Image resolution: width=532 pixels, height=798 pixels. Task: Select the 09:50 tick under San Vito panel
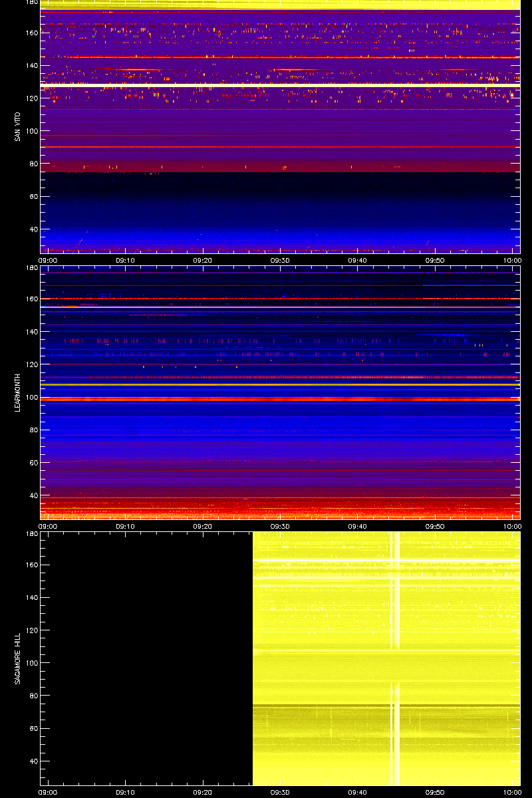(436, 260)
